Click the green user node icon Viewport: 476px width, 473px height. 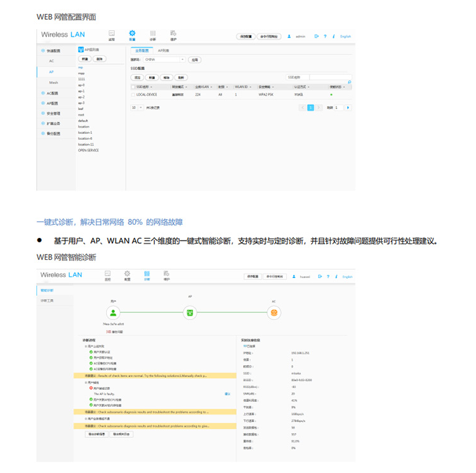[x=114, y=312]
